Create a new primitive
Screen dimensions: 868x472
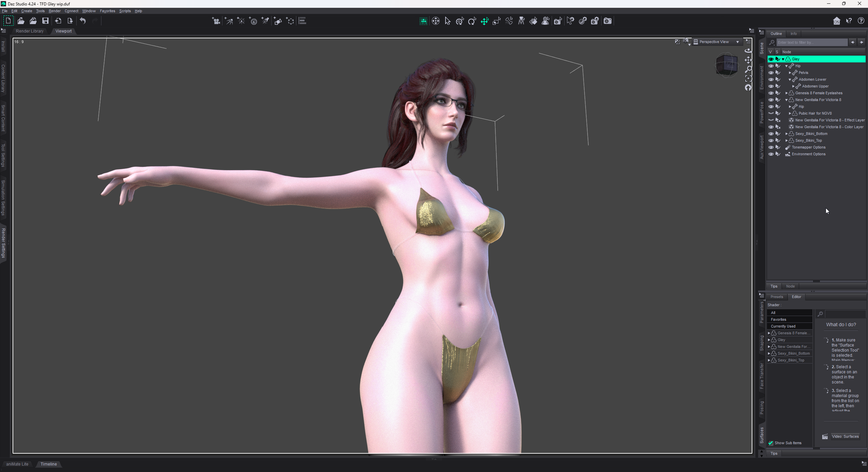pos(278,21)
